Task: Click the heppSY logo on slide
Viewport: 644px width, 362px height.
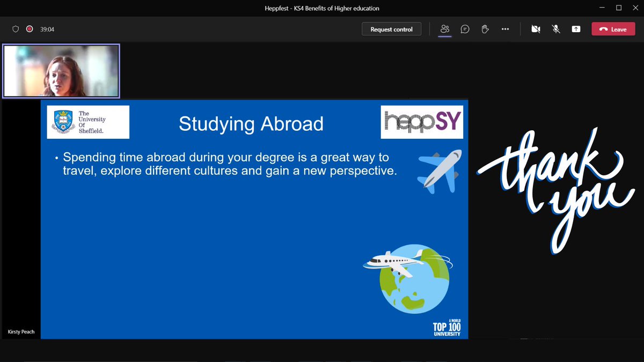Action: 422,122
